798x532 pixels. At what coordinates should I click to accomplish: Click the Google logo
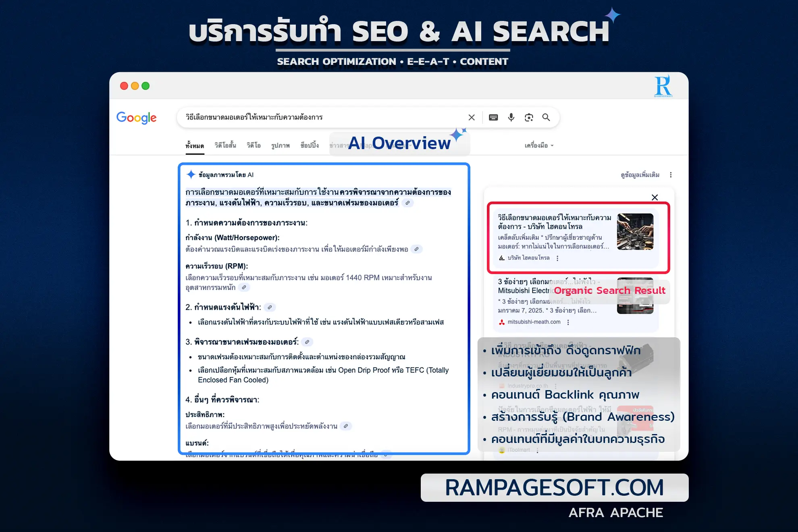(x=136, y=118)
